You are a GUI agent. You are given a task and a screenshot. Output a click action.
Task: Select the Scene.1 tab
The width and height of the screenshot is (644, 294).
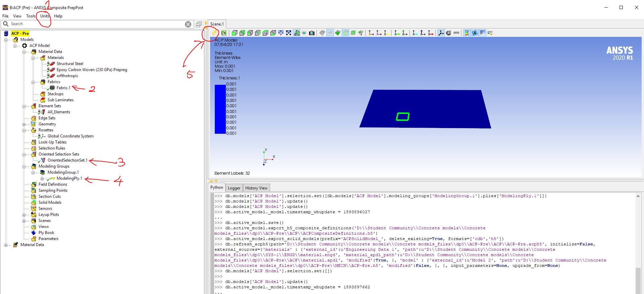(217, 24)
